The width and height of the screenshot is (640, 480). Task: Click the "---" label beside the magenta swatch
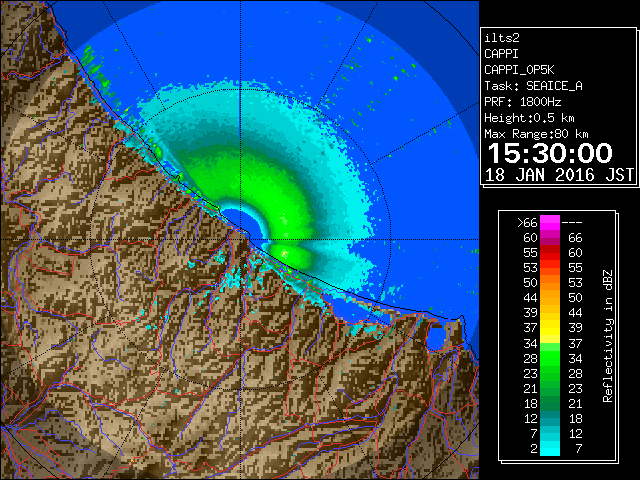click(572, 223)
